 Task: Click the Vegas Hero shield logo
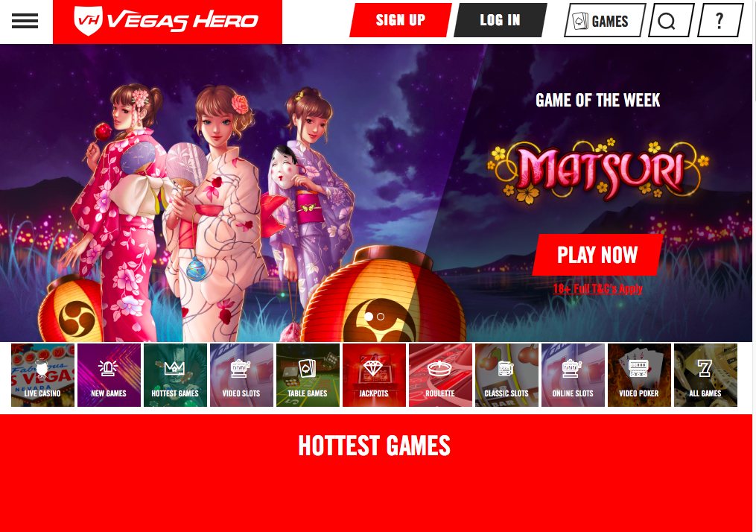tap(88, 21)
